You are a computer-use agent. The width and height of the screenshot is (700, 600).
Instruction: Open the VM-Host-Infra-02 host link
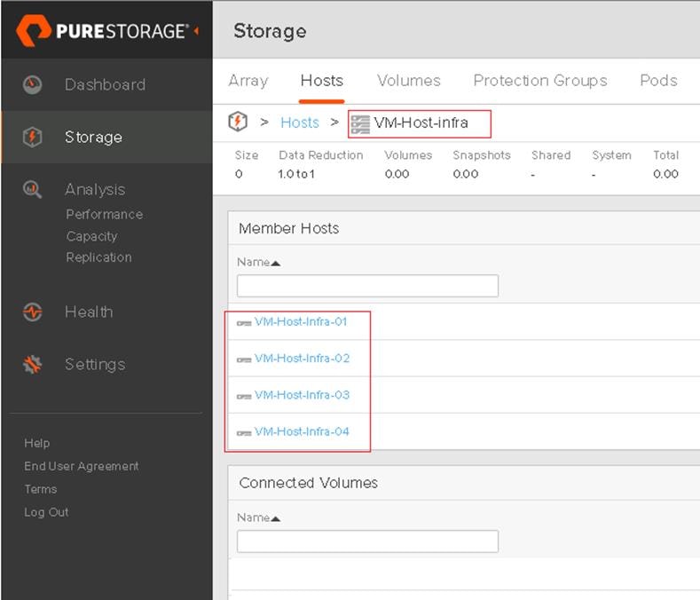click(x=302, y=359)
